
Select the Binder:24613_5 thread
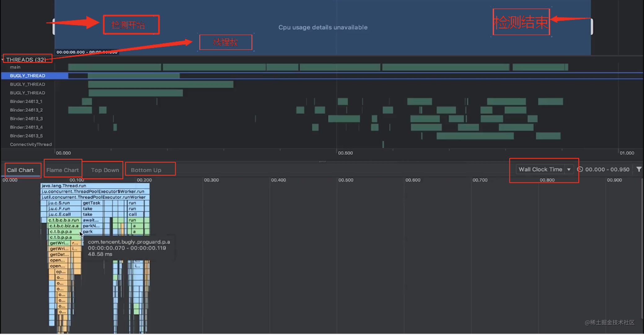coord(26,136)
